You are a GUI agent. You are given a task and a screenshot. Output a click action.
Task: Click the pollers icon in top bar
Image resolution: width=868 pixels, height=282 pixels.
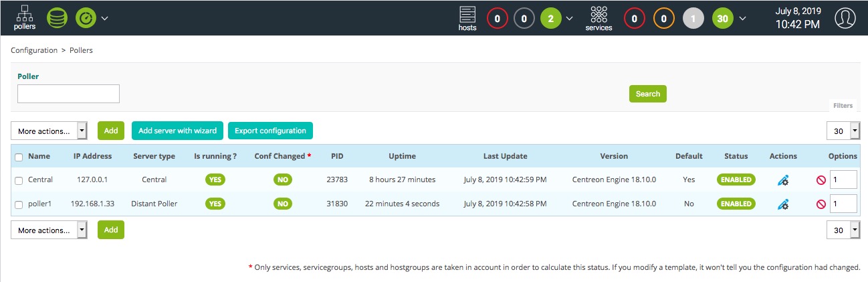25,18
